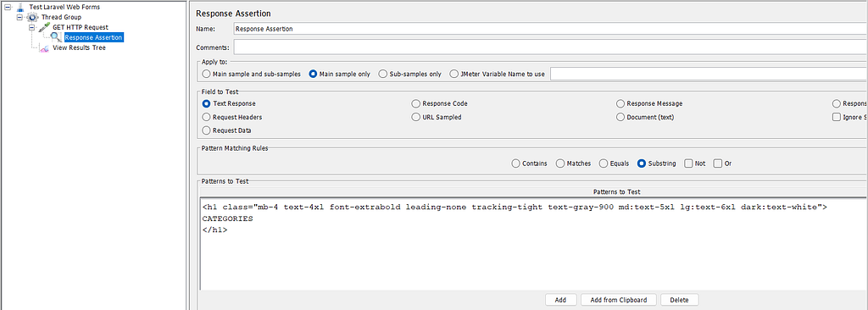Click the Test Laravel Web Forms test plan icon
This screenshot has width=868, height=310.
point(20,7)
